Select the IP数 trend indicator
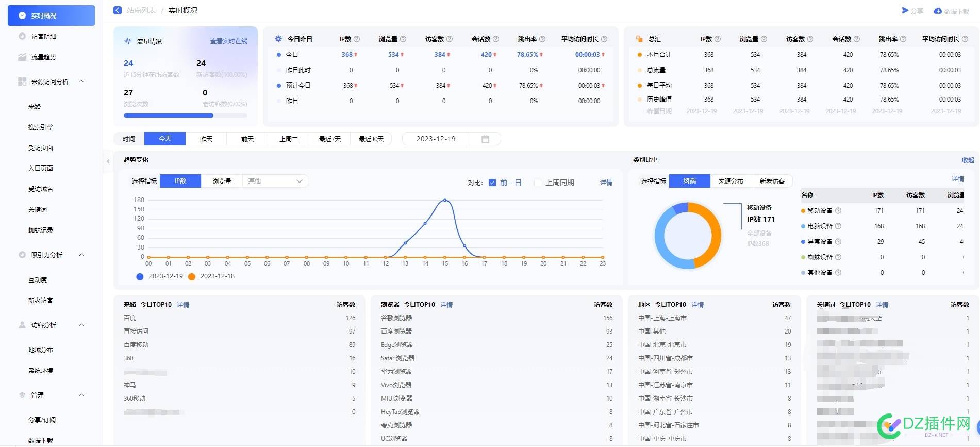Viewport: 980px width, 447px height. 180,181
